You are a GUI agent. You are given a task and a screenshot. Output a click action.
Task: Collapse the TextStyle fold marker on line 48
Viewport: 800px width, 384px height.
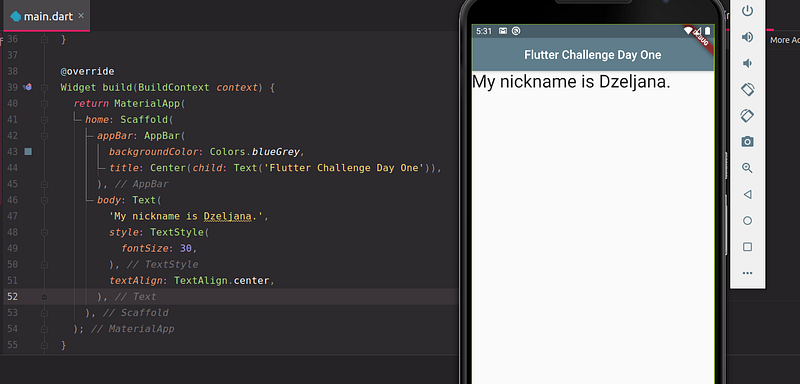tap(44, 233)
